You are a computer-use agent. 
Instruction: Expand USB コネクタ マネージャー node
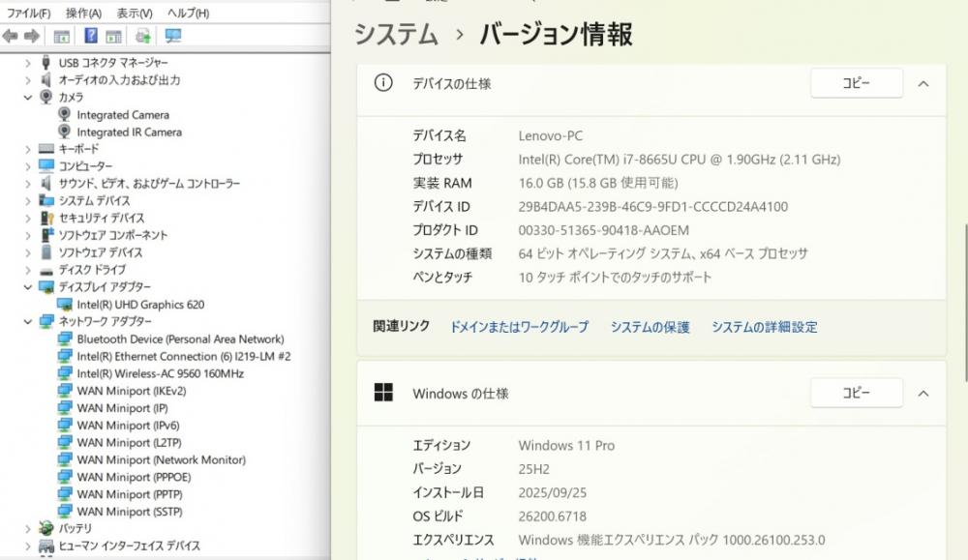point(28,63)
